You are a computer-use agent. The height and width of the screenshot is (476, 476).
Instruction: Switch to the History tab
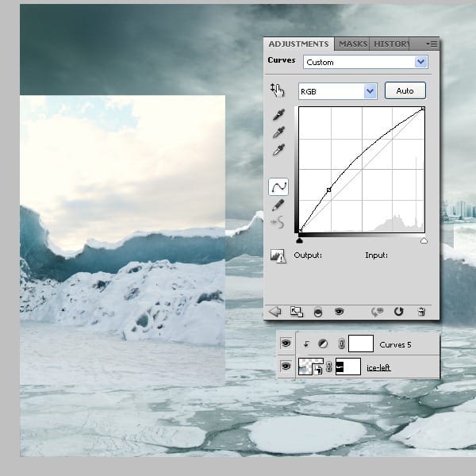coord(390,44)
